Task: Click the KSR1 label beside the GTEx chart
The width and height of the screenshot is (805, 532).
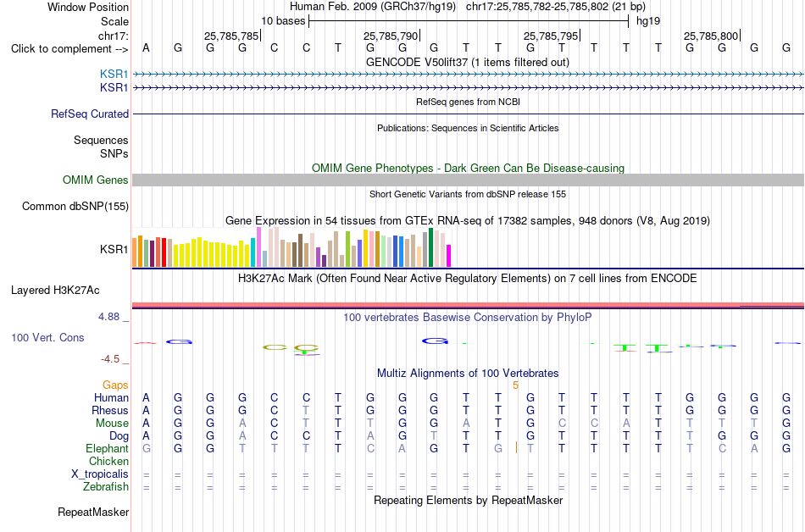Action: click(114, 249)
